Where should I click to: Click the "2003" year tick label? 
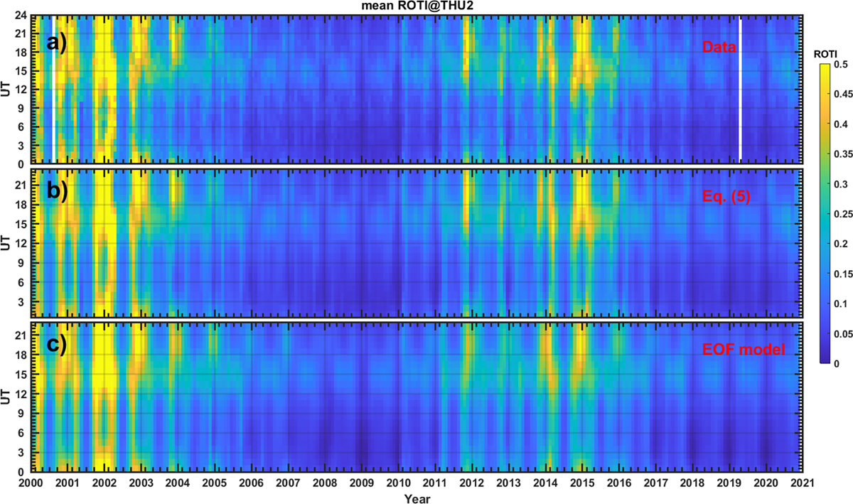pyautogui.click(x=141, y=484)
